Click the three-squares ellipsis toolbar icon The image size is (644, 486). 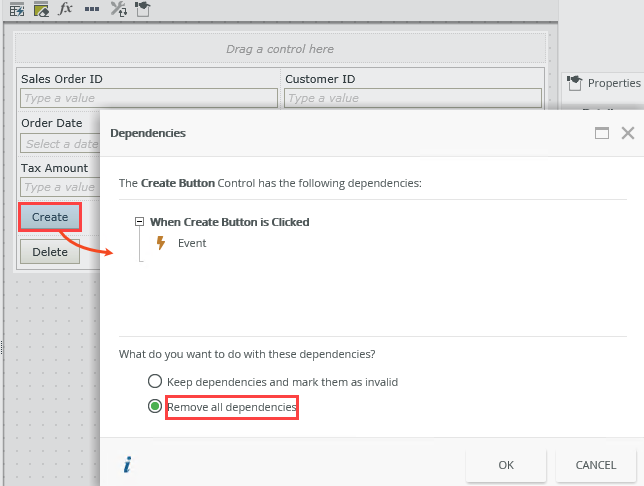pos(92,9)
